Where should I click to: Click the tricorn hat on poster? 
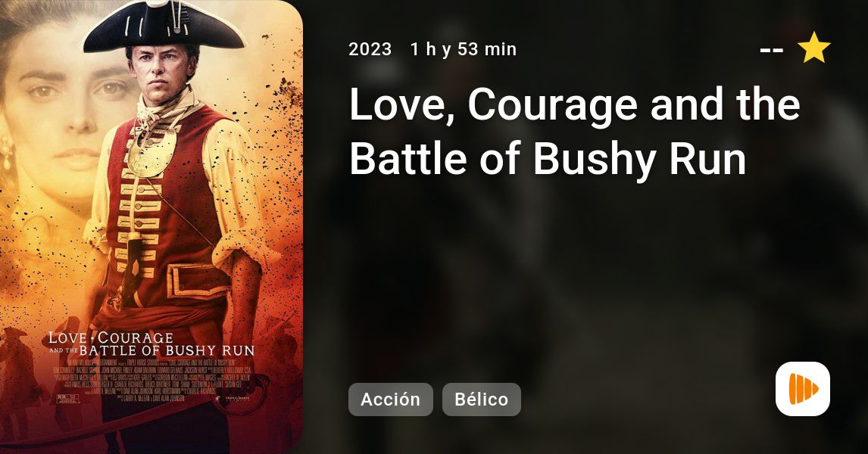click(164, 28)
